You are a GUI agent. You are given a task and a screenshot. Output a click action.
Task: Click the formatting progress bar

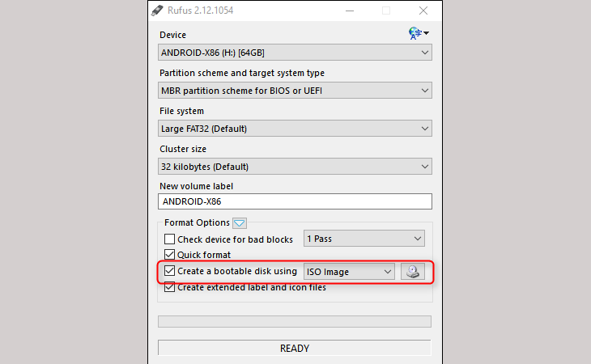pos(295,321)
